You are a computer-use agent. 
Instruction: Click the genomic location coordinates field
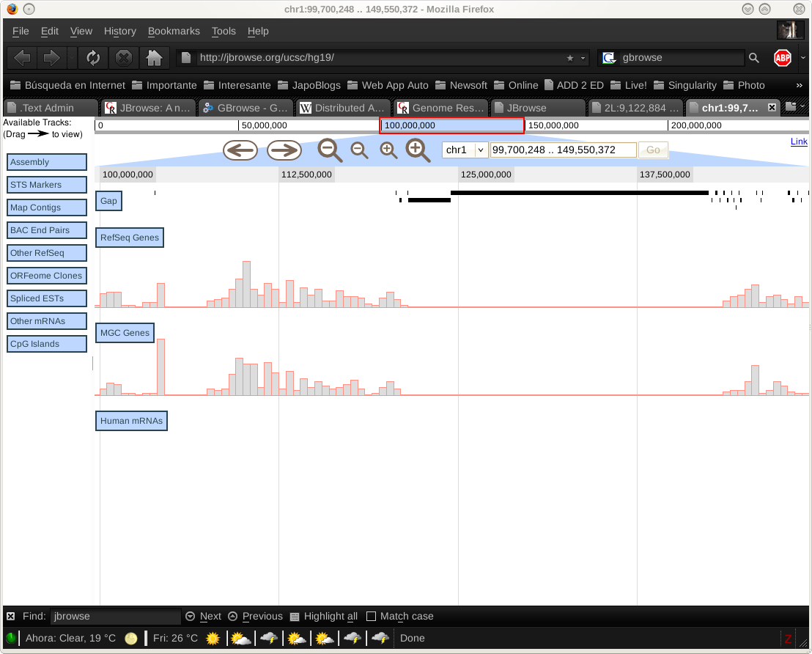pos(563,150)
